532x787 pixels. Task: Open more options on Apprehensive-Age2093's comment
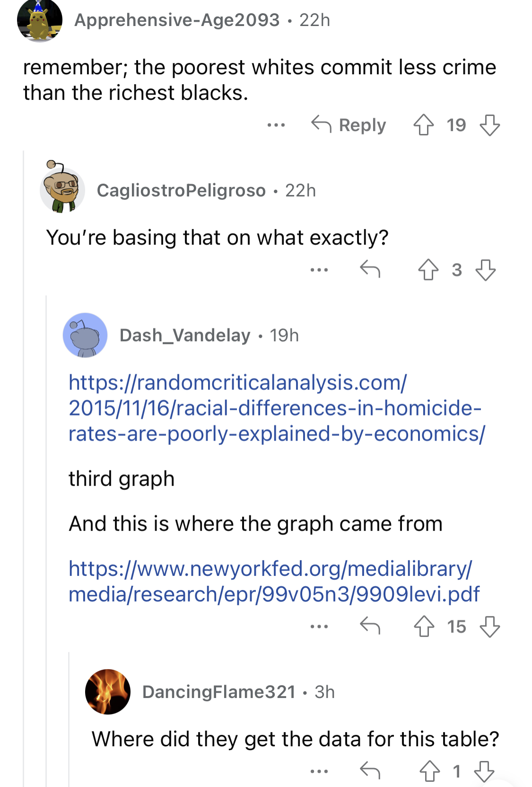[x=276, y=125]
